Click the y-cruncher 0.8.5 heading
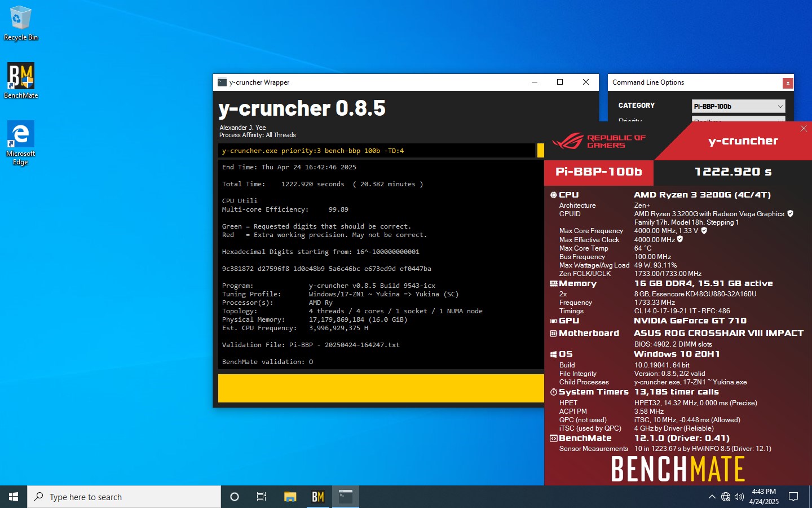The height and width of the screenshot is (508, 812). tap(302, 108)
